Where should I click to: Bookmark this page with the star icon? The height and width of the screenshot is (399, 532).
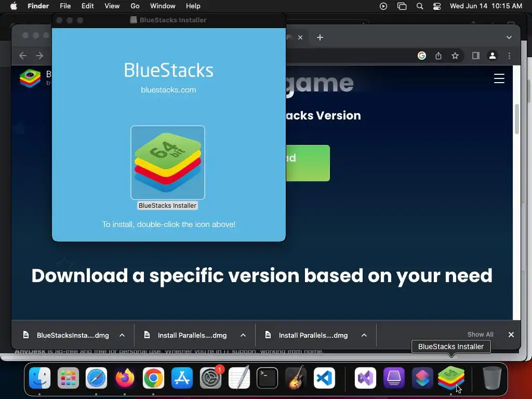pyautogui.click(x=455, y=56)
